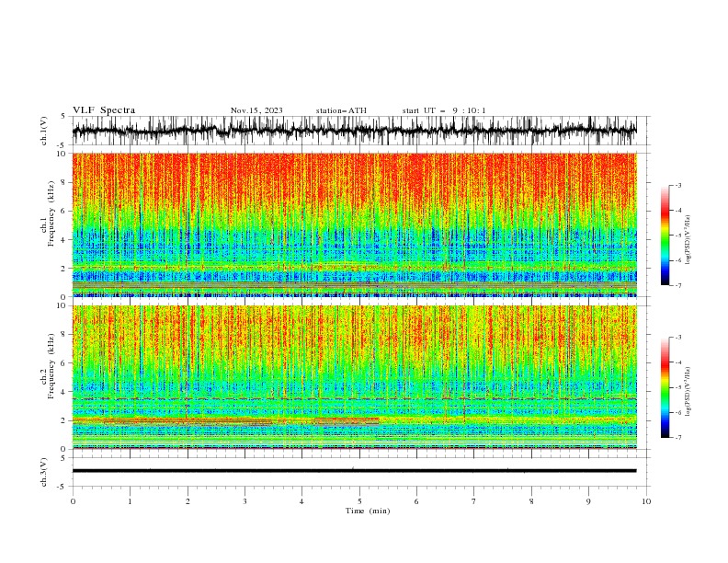This screenshot has height=563, width=728.
Task: Click the ch.1 spectrogram "4" kHz tick label
Action: pos(64,240)
